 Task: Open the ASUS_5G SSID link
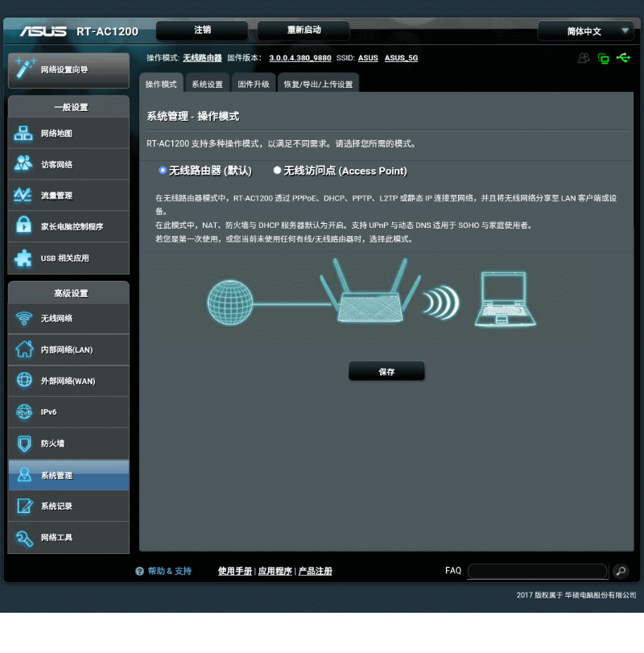coord(402,58)
